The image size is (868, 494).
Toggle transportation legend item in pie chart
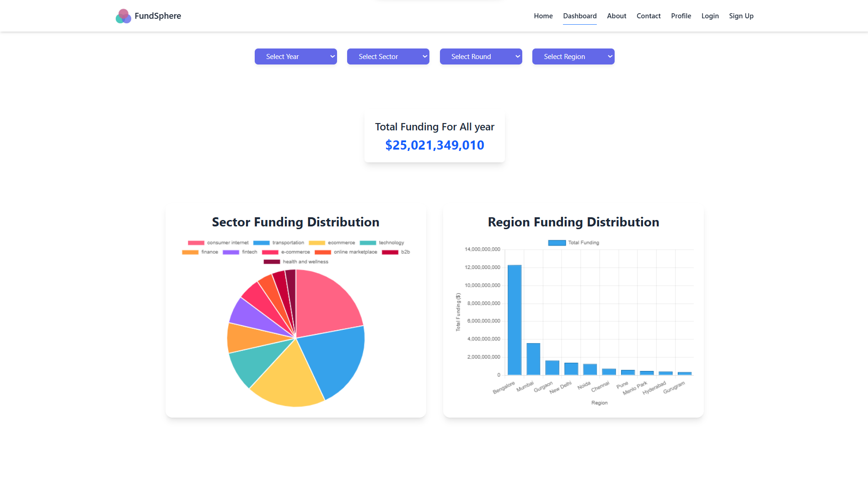[x=262, y=243]
